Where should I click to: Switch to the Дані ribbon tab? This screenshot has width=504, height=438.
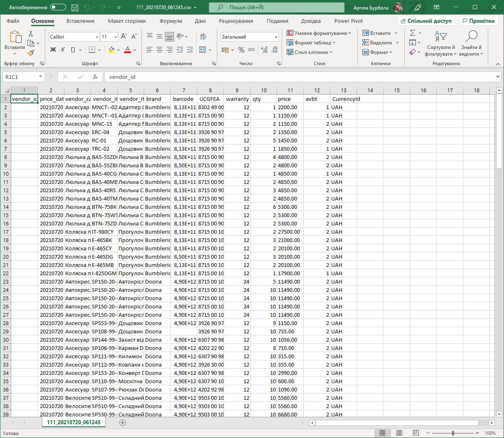pyautogui.click(x=200, y=21)
